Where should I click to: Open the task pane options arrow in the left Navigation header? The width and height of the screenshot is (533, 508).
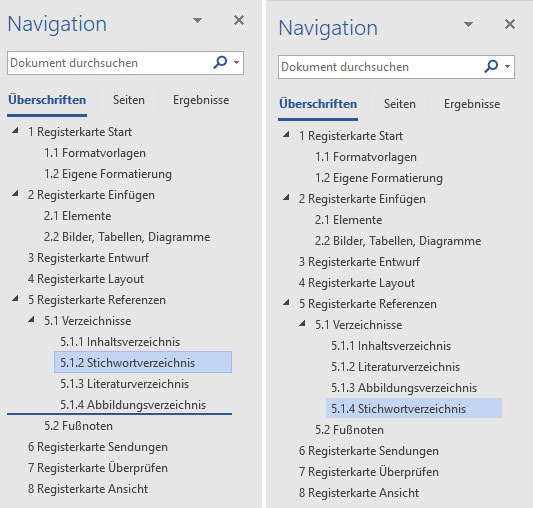point(197,20)
